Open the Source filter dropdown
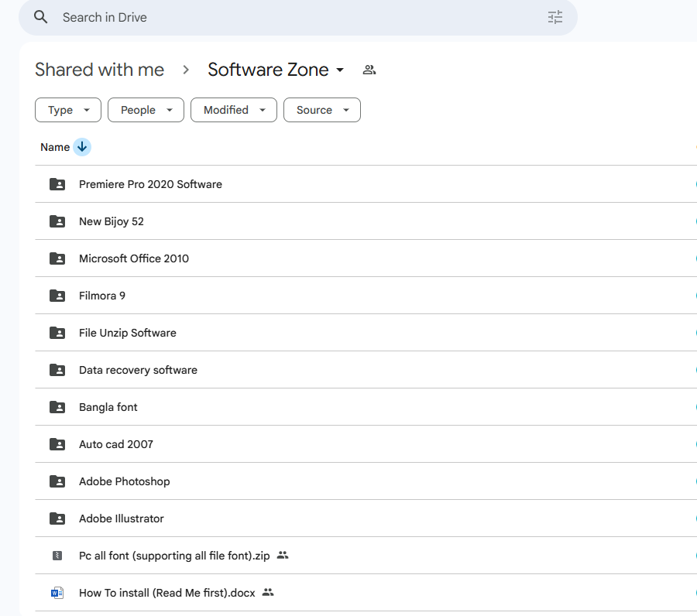 click(321, 110)
